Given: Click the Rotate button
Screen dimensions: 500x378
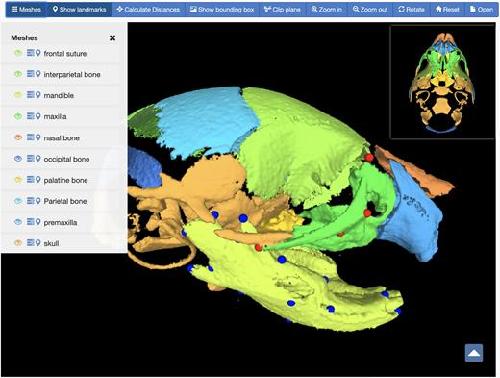Looking at the screenshot, I should click(x=411, y=10).
